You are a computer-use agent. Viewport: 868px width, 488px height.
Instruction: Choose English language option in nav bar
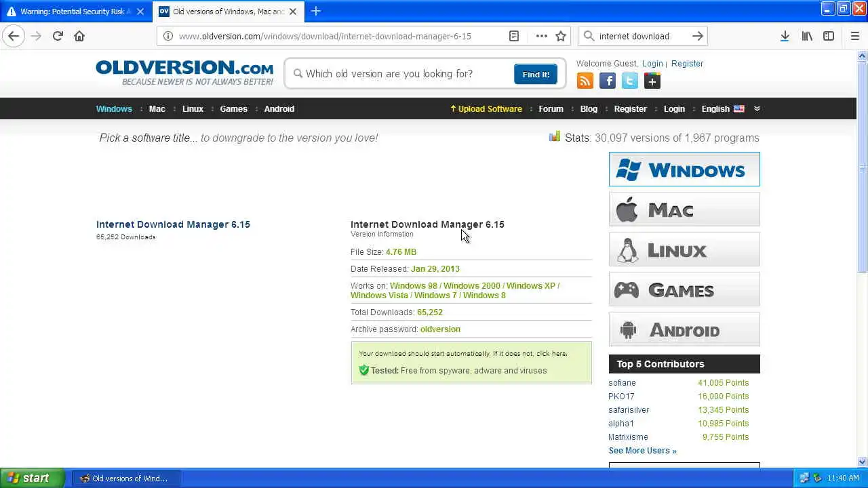coord(723,108)
